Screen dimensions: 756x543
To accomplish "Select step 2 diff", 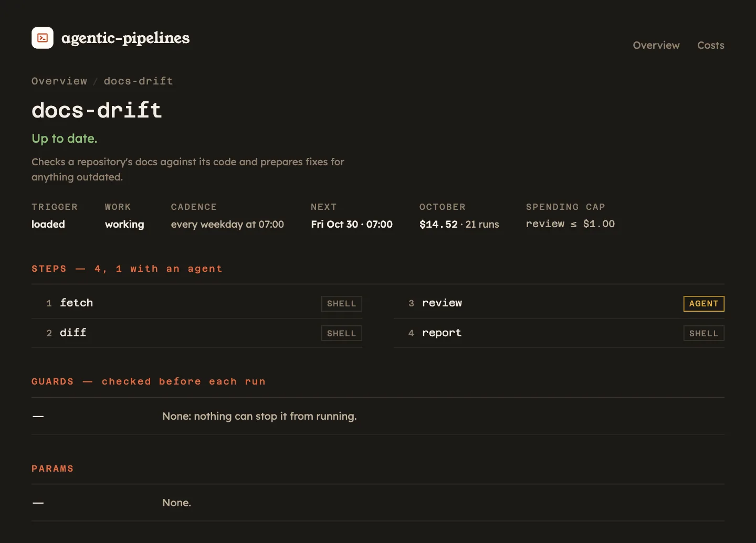I will click(x=197, y=333).
